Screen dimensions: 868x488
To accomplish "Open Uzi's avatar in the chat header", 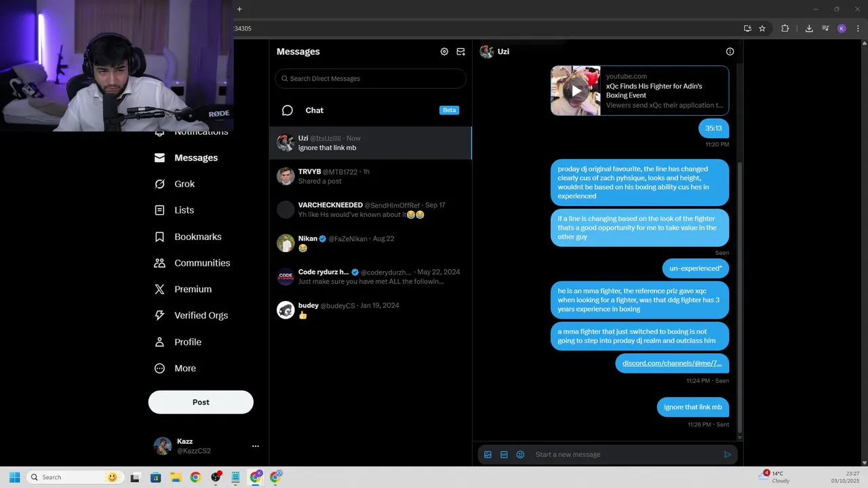I will (x=486, y=52).
